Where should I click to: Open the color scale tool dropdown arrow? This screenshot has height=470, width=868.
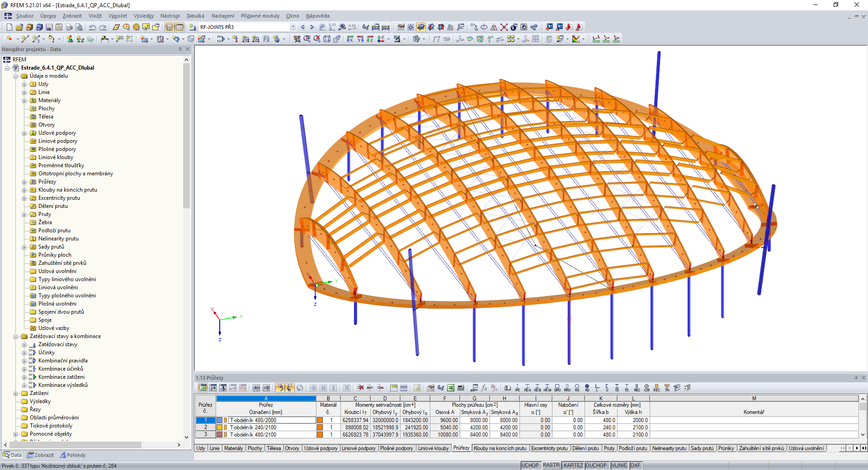[583, 39]
